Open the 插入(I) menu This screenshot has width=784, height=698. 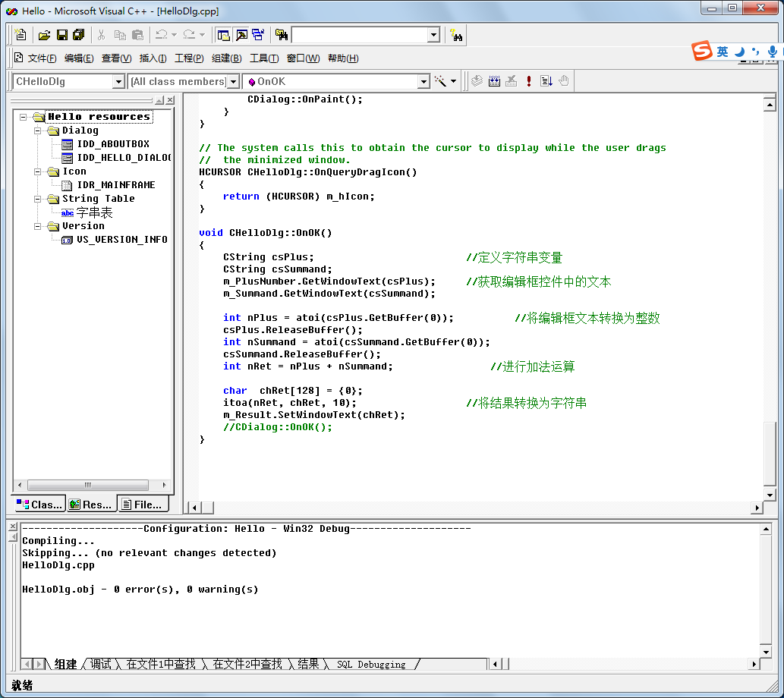(153, 58)
